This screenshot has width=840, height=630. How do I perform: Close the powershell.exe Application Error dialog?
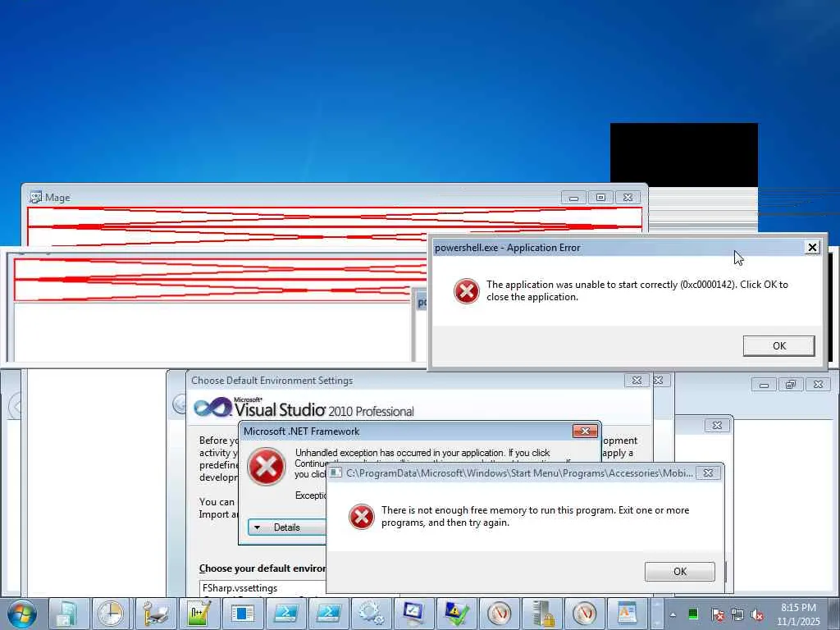[x=812, y=248]
